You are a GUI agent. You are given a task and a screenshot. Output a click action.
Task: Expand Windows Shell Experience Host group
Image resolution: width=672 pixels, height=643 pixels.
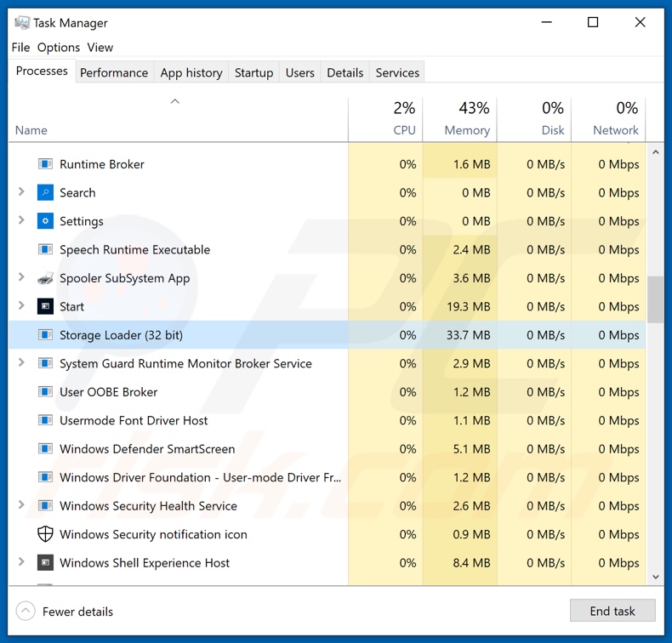(21, 561)
